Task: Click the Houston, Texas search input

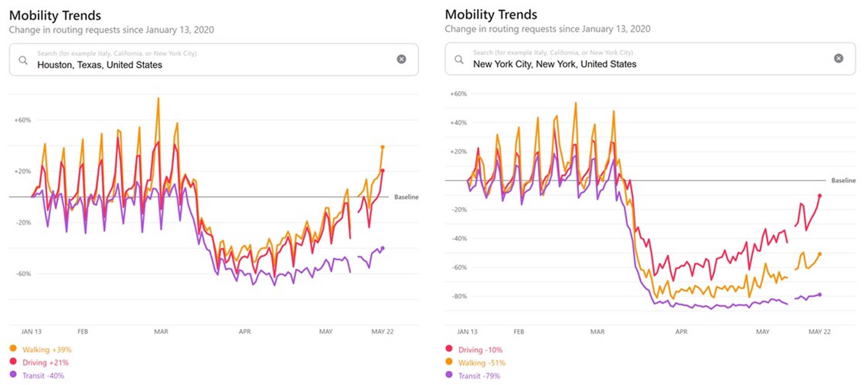Action: (x=204, y=64)
